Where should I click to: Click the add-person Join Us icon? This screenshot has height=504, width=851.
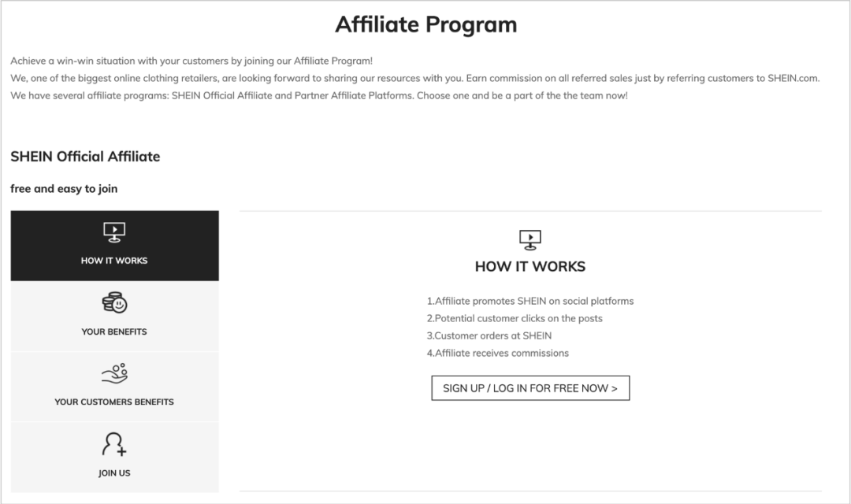[x=114, y=445]
